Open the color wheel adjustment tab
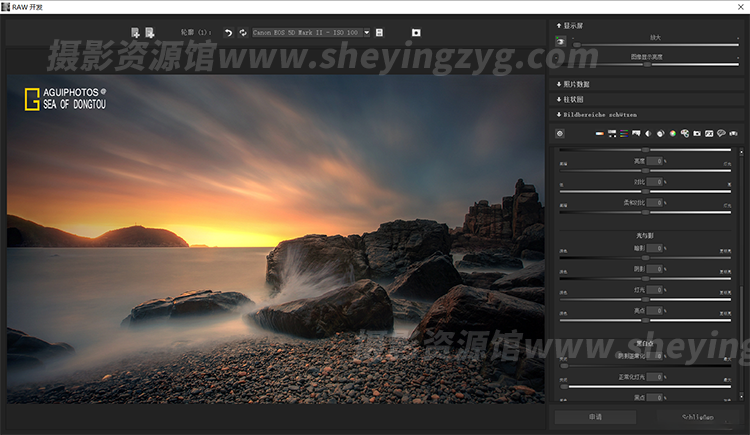The width and height of the screenshot is (750, 435). 672,133
